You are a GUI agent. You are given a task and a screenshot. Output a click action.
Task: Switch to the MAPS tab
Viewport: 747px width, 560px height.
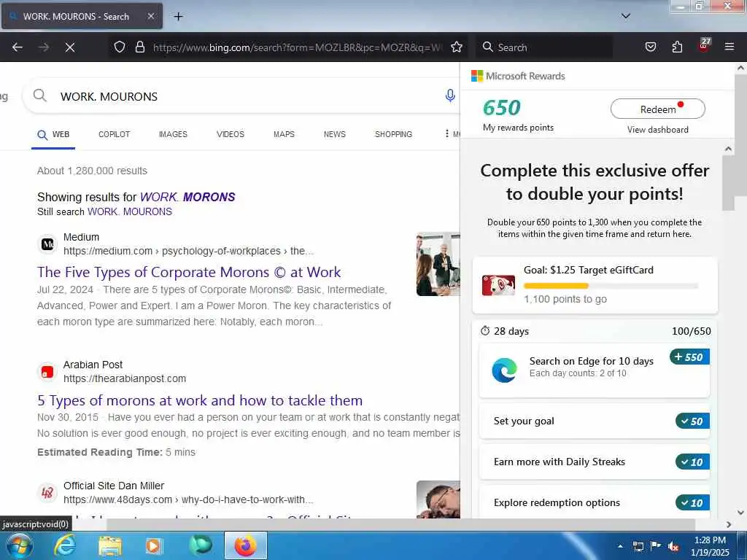pyautogui.click(x=284, y=134)
